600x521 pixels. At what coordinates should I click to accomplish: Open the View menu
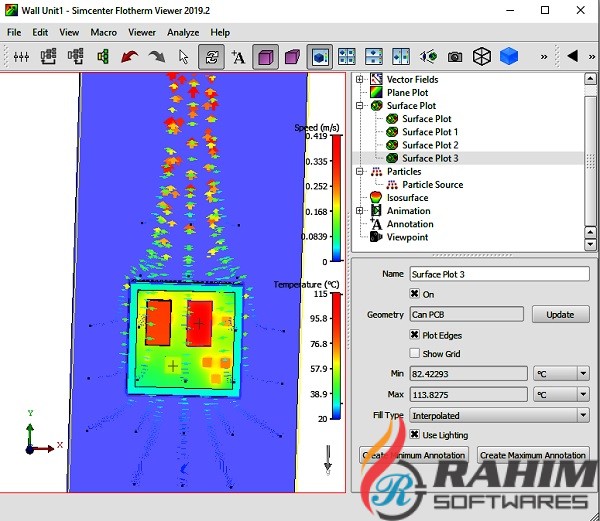[69, 33]
